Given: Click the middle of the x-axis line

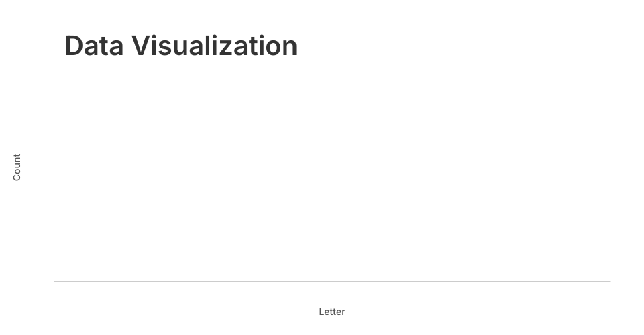Looking at the screenshot, I should coord(332,281).
